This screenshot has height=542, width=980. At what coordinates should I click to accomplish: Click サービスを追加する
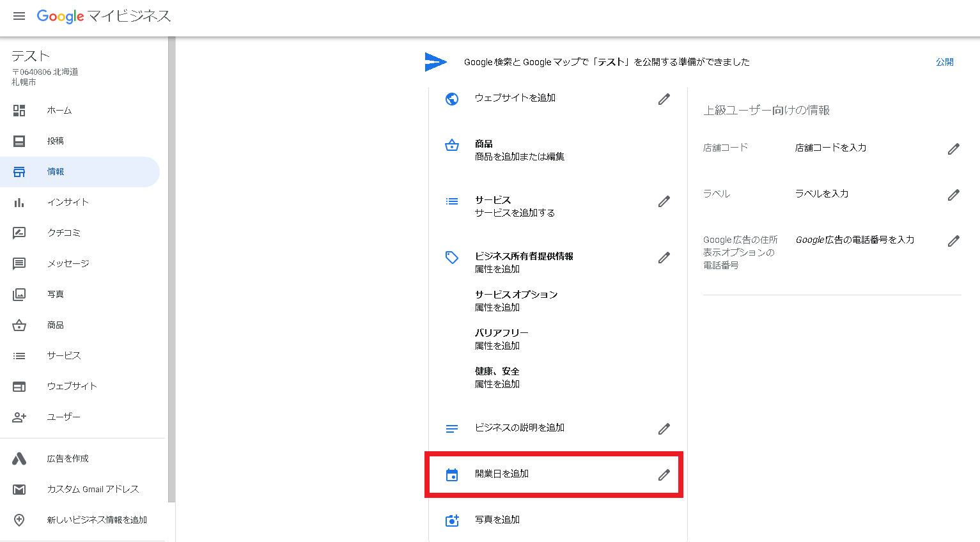[x=515, y=213]
